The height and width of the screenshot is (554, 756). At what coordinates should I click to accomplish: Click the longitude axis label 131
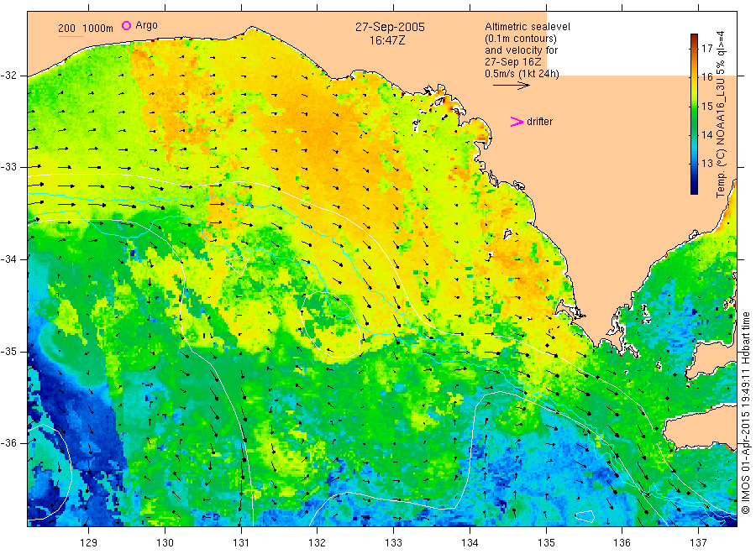(241, 543)
